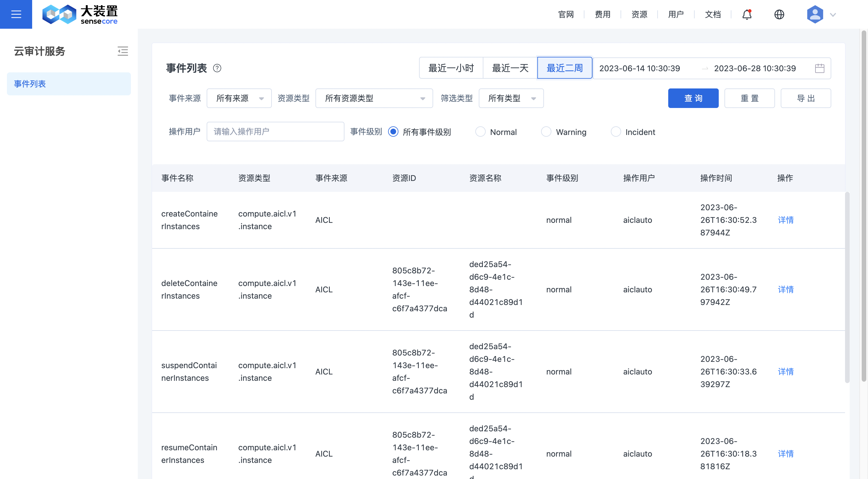Open 用户 in the top navigation
868x479 pixels.
coord(676,14)
